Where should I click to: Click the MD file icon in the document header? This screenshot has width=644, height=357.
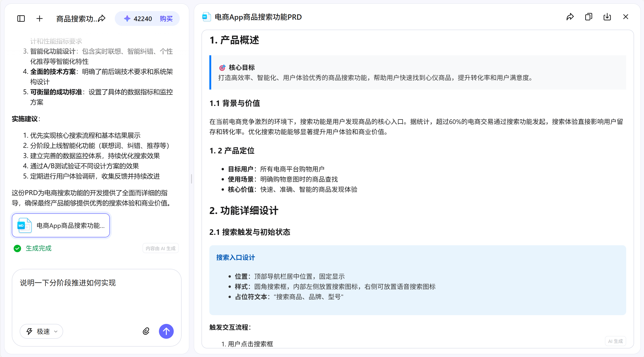click(x=207, y=17)
